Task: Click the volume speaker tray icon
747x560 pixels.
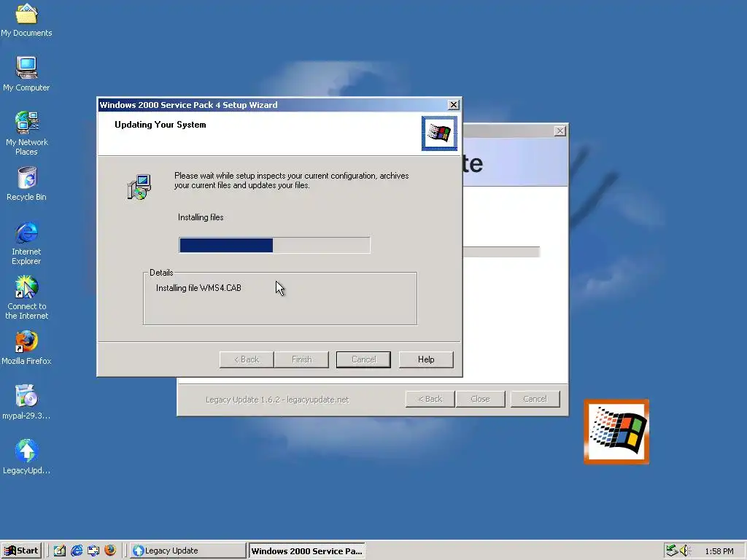Action: [685, 551]
